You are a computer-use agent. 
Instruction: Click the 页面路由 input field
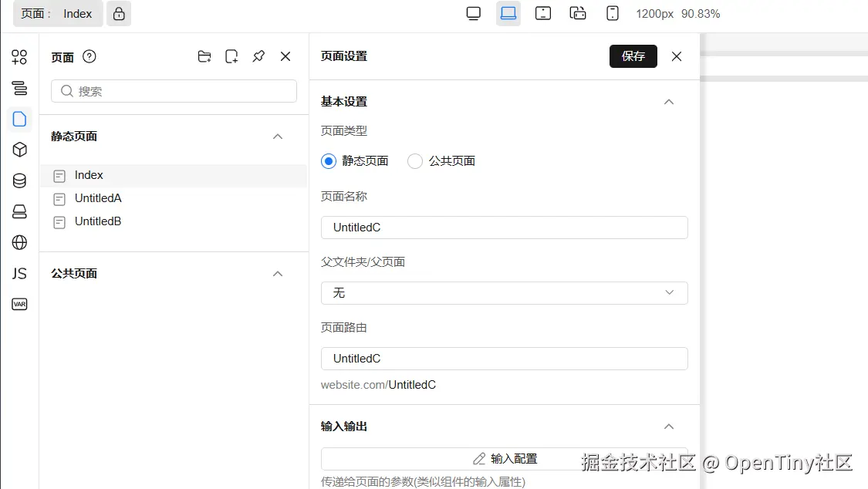click(505, 359)
